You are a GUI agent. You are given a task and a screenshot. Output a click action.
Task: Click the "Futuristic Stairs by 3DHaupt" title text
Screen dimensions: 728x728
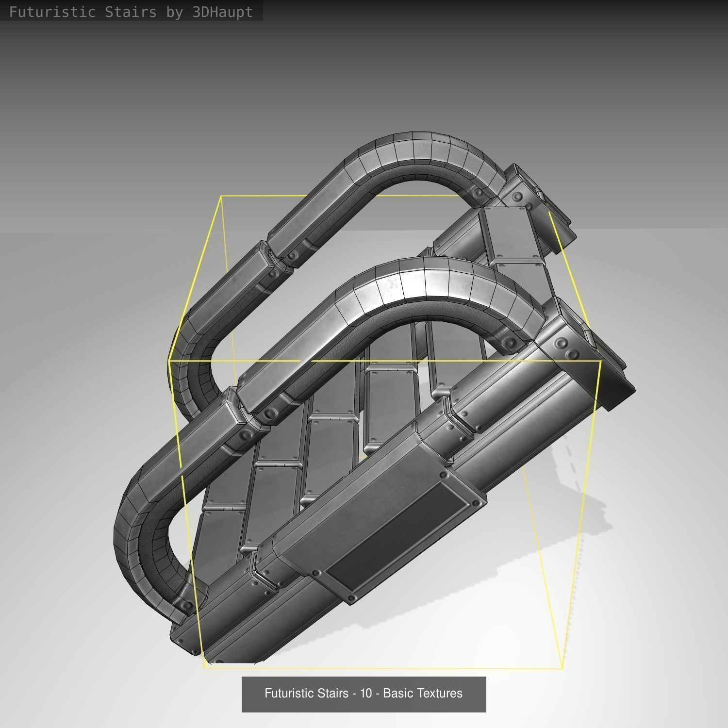point(131,12)
